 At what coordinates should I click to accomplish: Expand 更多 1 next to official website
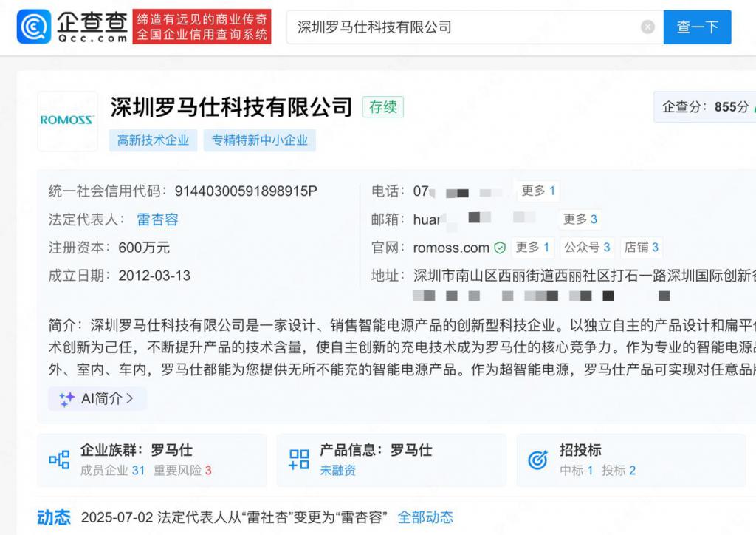coord(532,248)
